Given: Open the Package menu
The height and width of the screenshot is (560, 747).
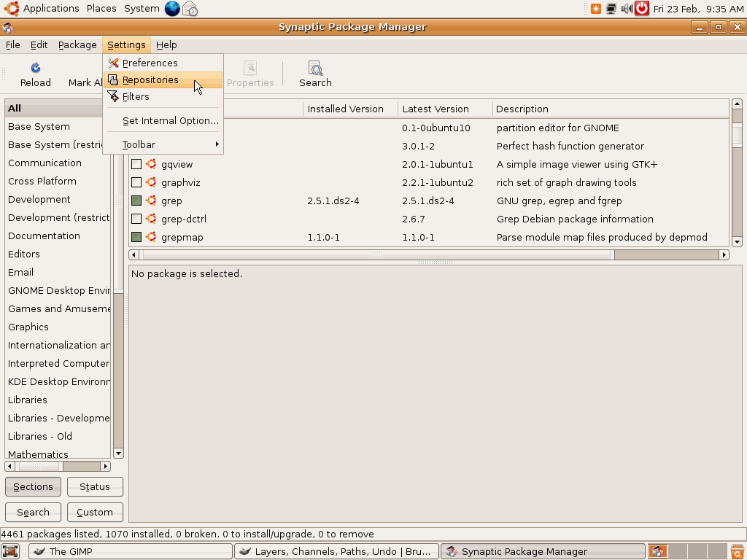Looking at the screenshot, I should (x=77, y=44).
